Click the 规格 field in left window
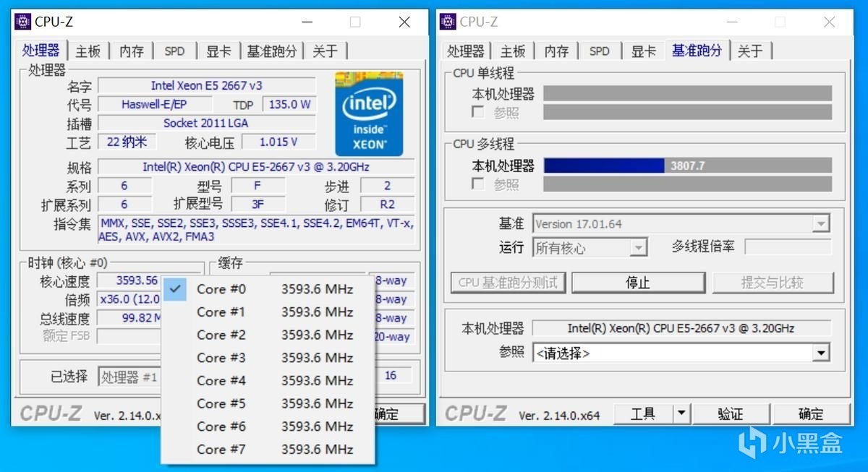Image resolution: width=868 pixels, height=472 pixels. (x=256, y=167)
